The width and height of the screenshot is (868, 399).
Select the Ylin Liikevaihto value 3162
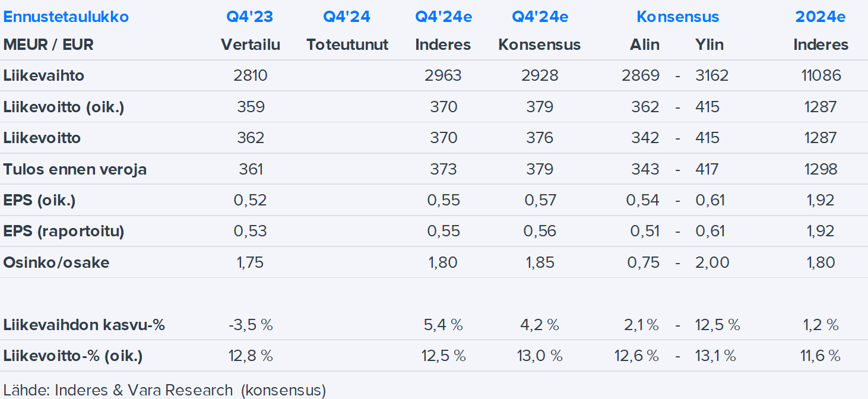coord(711,75)
